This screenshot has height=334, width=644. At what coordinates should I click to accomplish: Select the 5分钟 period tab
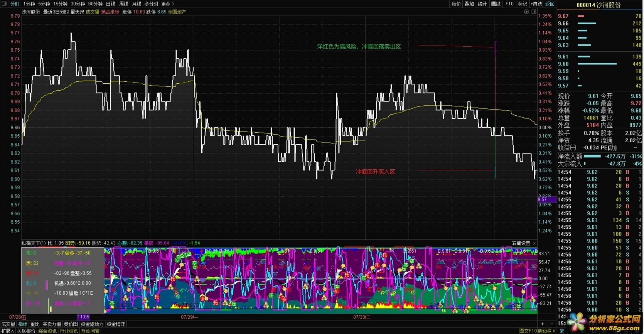tap(44, 4)
